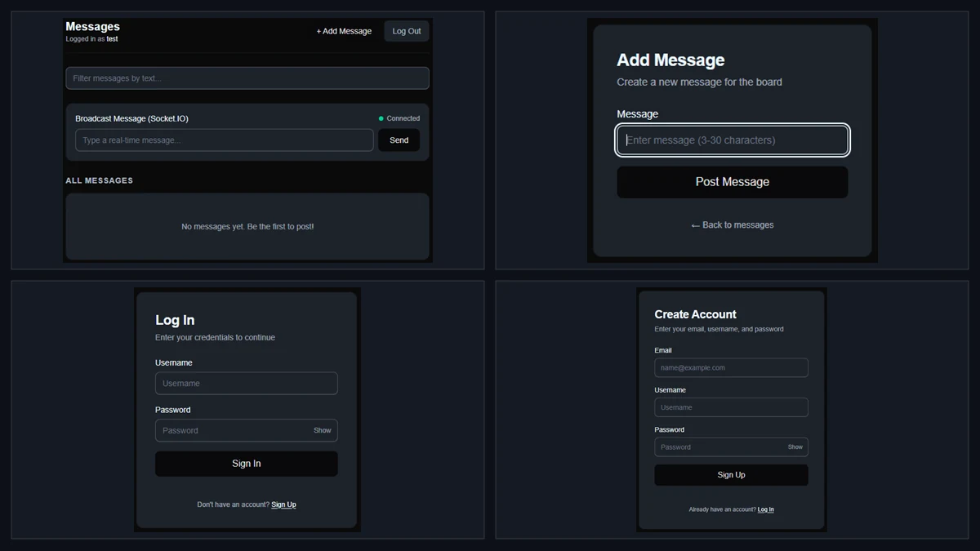Focus the Enter message (3-30 characters) field
Image resolution: width=980 pixels, height=551 pixels.
coord(733,140)
